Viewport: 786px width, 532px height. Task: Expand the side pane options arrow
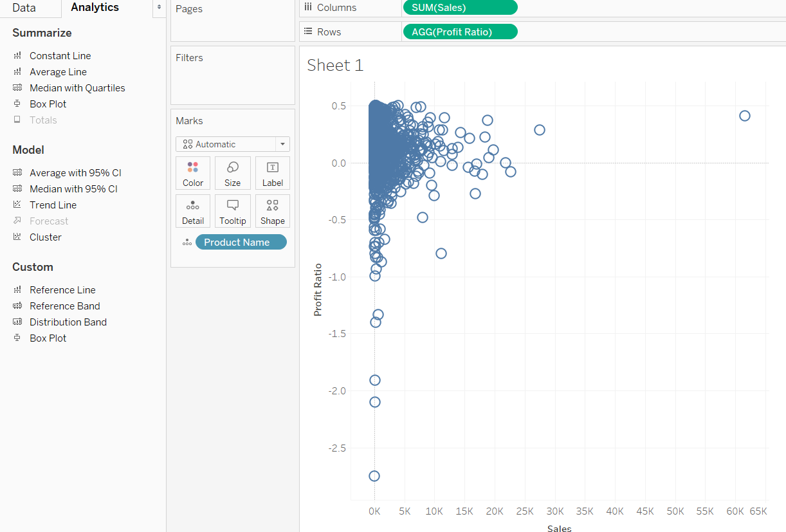(x=159, y=7)
